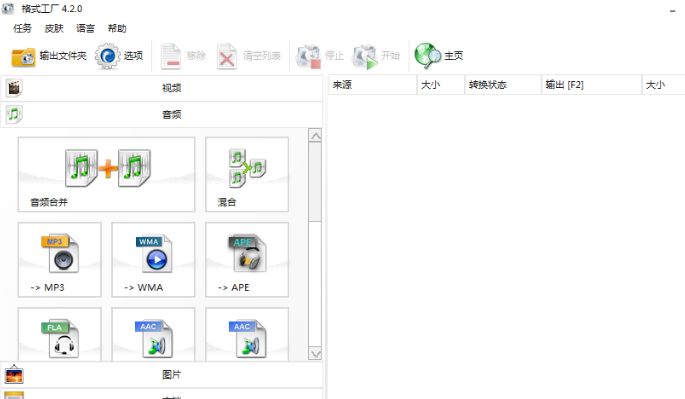Image resolution: width=685 pixels, height=399 pixels.
Task: Open the 皮肤 skin menu
Action: [54, 28]
